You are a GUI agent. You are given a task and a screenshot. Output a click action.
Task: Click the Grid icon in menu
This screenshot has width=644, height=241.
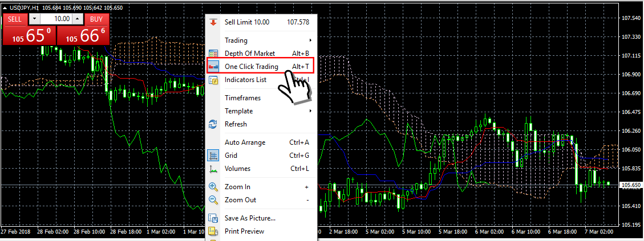pyautogui.click(x=213, y=155)
